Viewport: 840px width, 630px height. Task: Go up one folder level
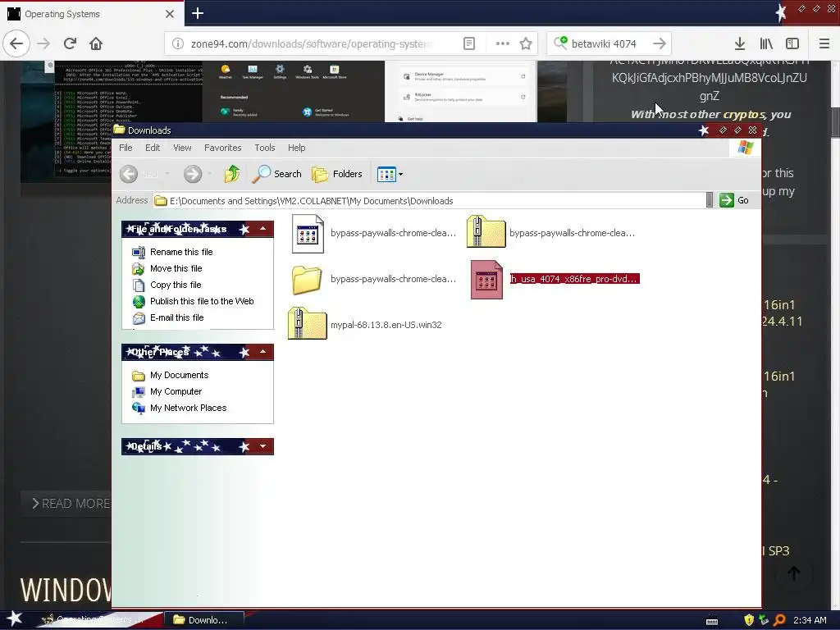click(232, 174)
